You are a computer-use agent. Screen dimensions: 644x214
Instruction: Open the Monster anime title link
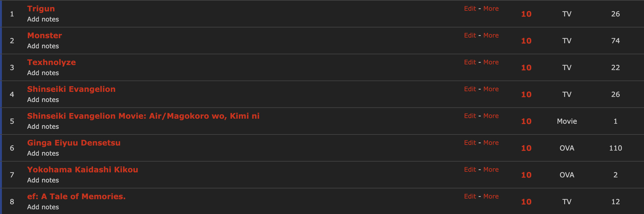click(45, 36)
